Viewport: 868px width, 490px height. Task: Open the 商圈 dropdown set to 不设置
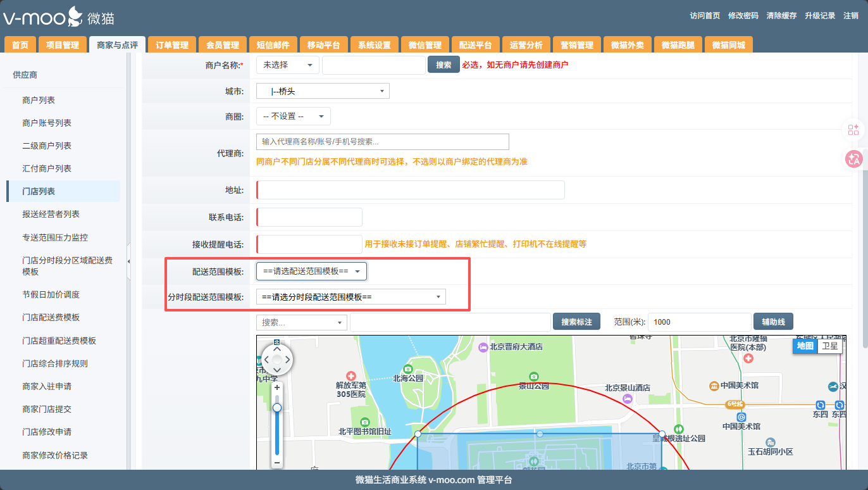coord(294,116)
